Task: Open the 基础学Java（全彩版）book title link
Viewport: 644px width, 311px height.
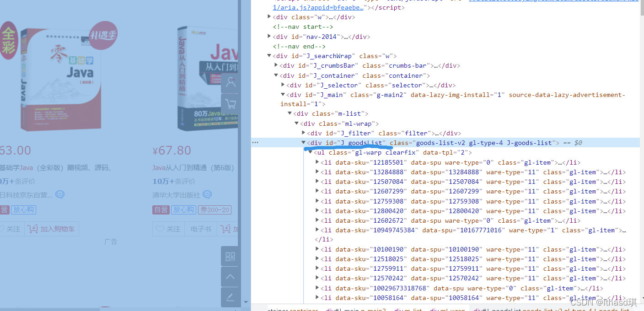Action: (56, 168)
